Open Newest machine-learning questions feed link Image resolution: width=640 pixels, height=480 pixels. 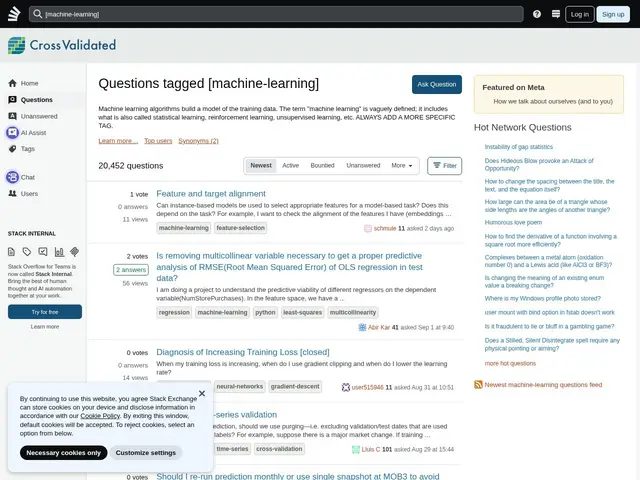click(543, 385)
